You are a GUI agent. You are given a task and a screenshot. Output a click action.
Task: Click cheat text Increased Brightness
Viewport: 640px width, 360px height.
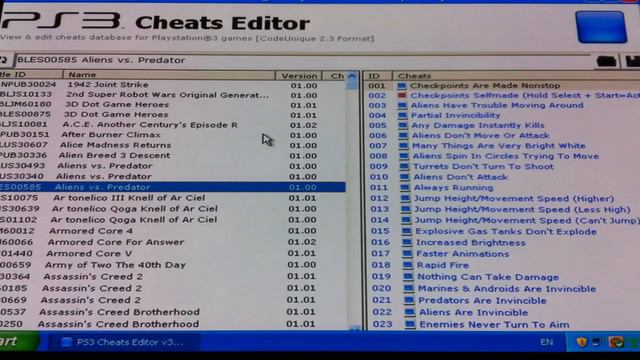tap(471, 242)
